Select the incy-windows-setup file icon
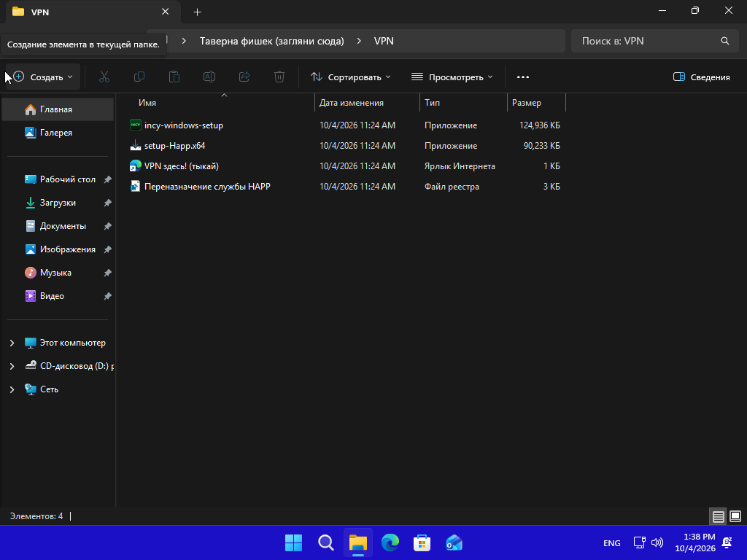Image resolution: width=747 pixels, height=560 pixels. 135,125
